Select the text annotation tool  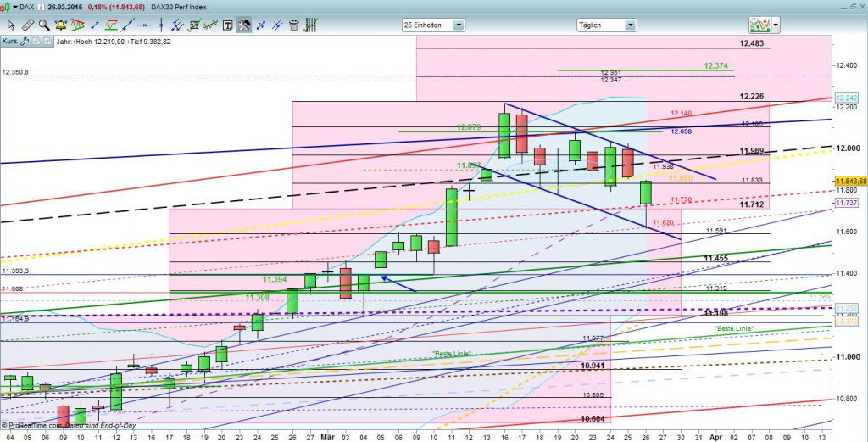pos(227,25)
